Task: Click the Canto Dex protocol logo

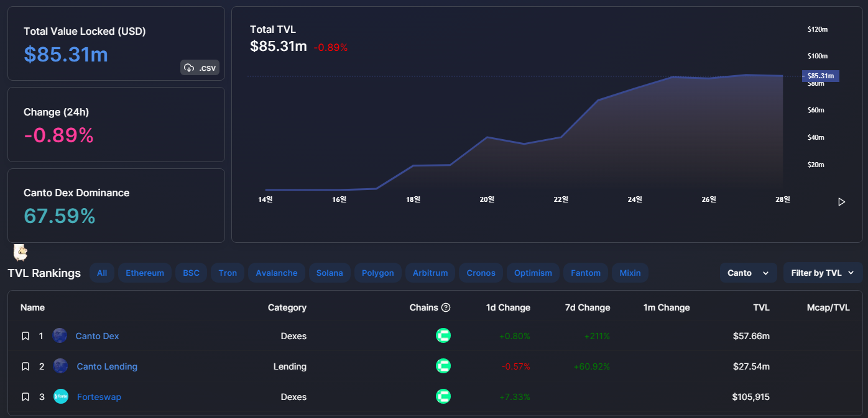Action: [60, 336]
